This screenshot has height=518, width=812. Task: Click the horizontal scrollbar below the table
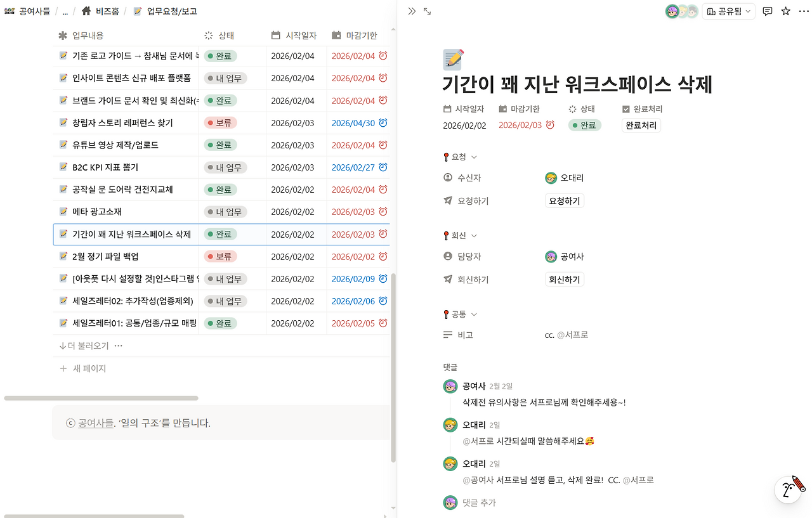(x=101, y=398)
